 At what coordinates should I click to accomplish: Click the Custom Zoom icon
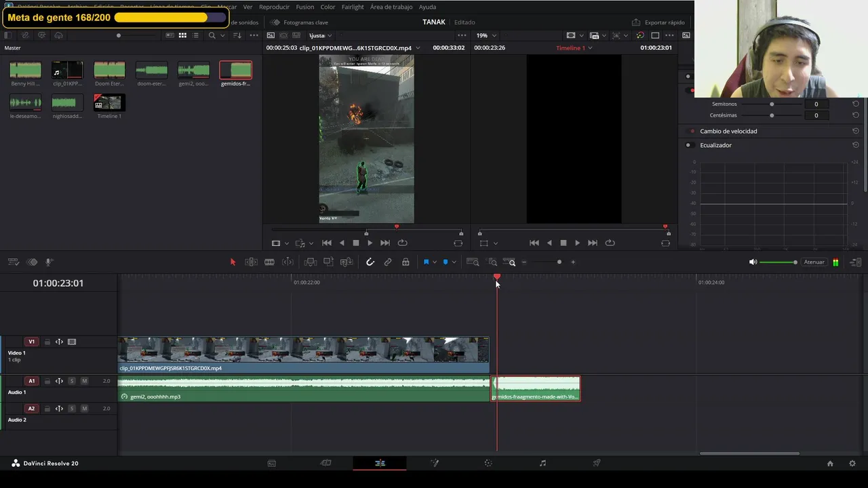coord(509,262)
